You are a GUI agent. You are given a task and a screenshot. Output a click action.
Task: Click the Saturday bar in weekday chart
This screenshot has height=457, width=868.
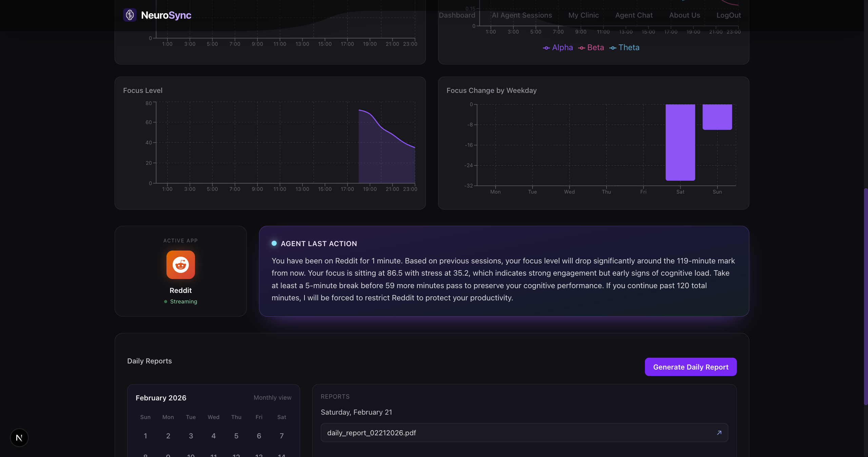pyautogui.click(x=680, y=142)
